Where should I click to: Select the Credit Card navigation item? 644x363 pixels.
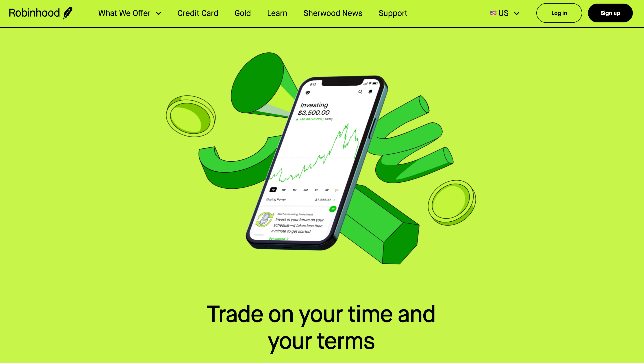click(198, 13)
